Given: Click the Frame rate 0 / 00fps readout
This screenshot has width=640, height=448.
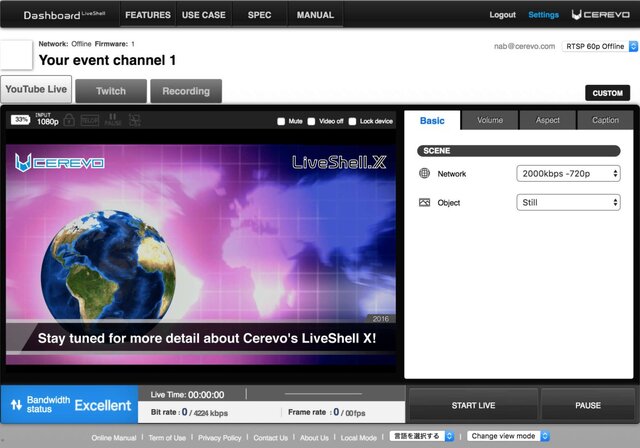Looking at the screenshot, I should click(327, 413).
